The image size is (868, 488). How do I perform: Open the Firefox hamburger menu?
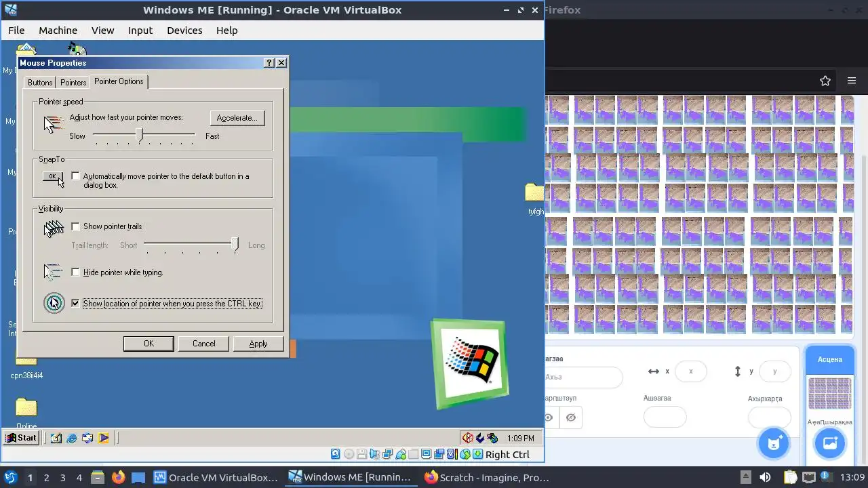[852, 81]
